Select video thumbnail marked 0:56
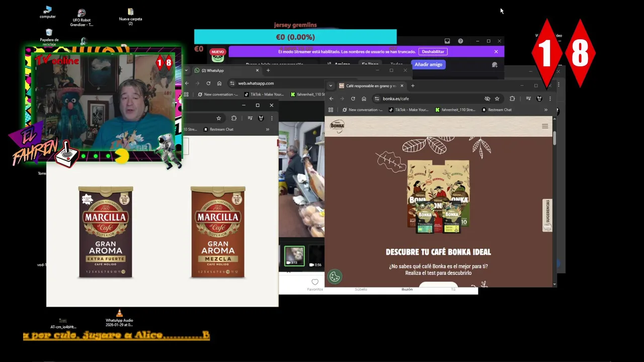Screen dimensions: 644x362 (x=316, y=256)
